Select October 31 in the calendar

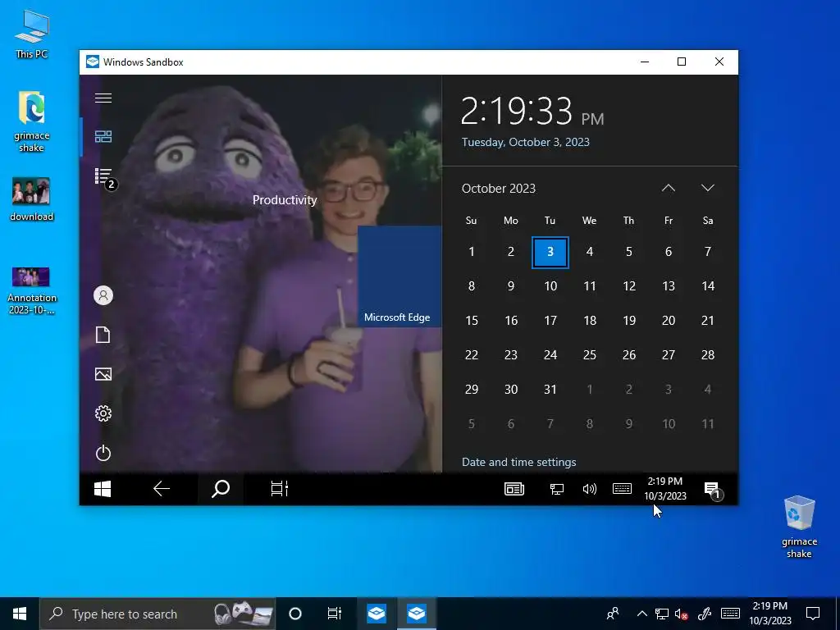coord(550,390)
